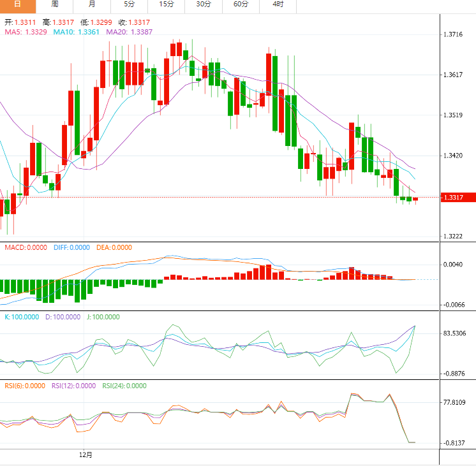Select the 日 daily timeframe tab
The width and height of the screenshot is (476, 466).
pos(18,6)
